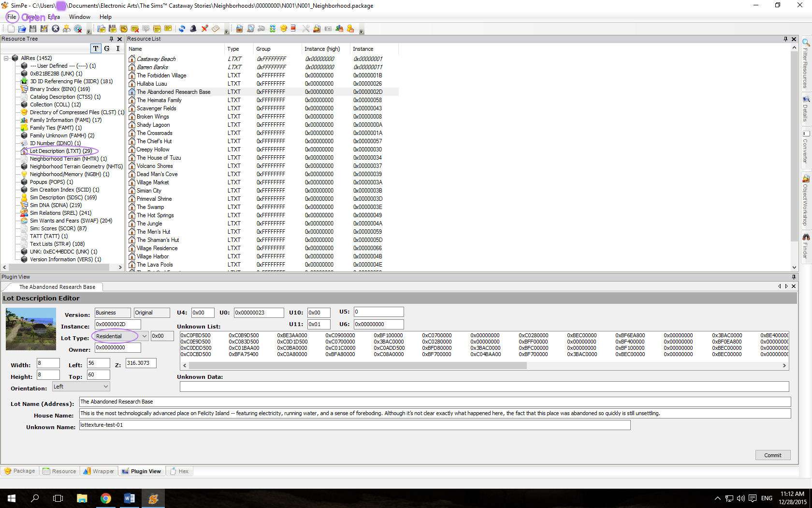Image resolution: width=812 pixels, height=508 pixels.
Task: Select Lot Description (LTXT) tree item
Action: (x=60, y=151)
